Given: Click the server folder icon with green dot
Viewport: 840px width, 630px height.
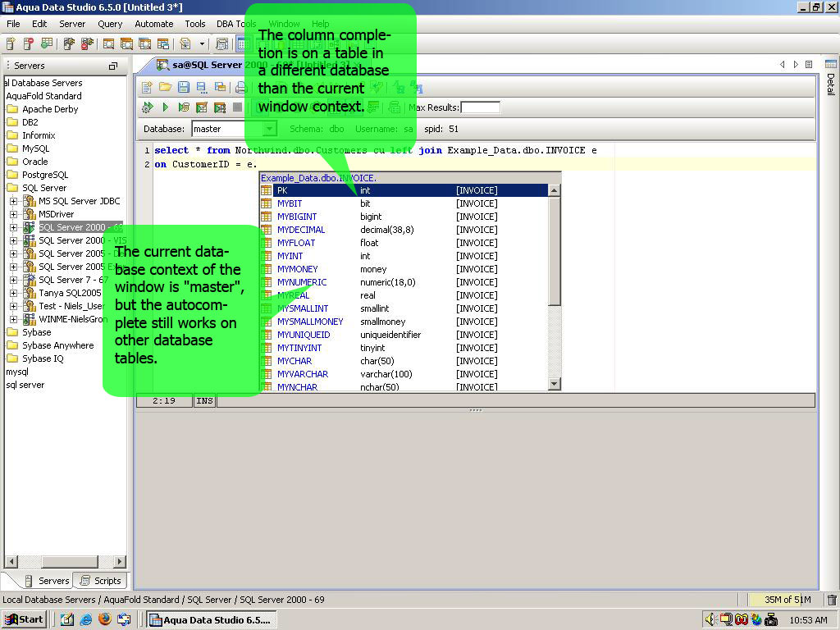Looking at the screenshot, I should pyautogui.click(x=47, y=43).
